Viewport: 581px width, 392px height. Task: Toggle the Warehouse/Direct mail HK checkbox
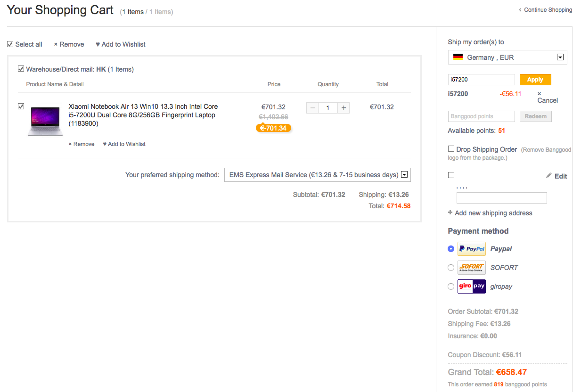click(x=21, y=69)
